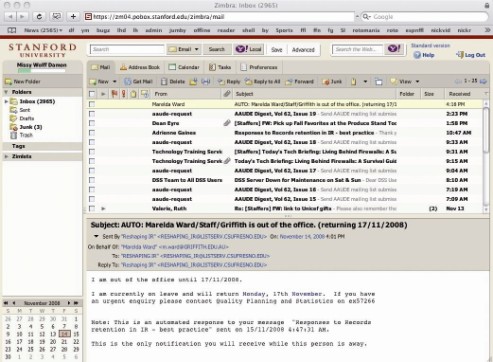The image size is (493, 362).
Task: Reload the page in the browser toolbar
Action: (x=39, y=16)
